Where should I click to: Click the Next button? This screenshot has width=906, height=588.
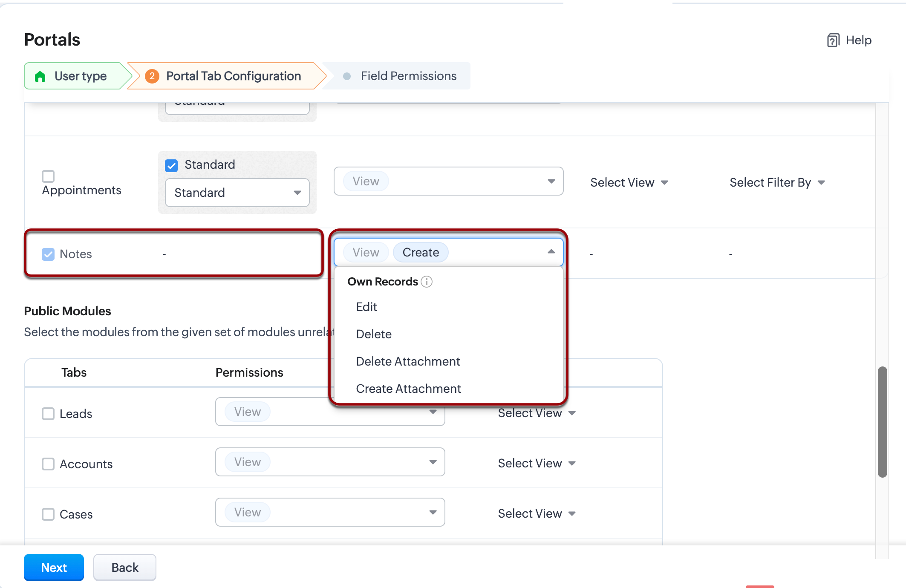[x=54, y=568]
